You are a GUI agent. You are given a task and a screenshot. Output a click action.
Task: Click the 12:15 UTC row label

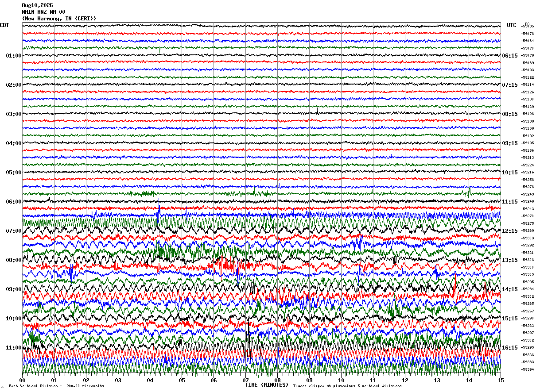coord(510,231)
